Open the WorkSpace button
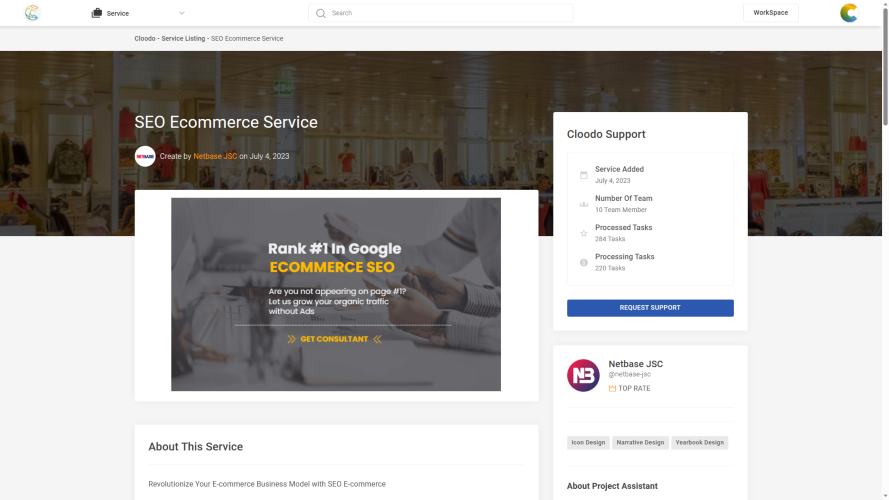889x500 pixels. pos(771,12)
